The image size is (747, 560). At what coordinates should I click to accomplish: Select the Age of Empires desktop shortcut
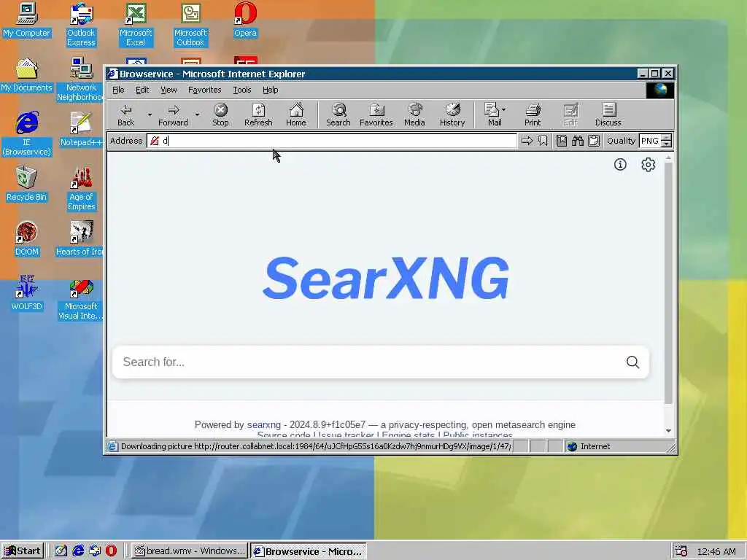[x=81, y=189]
